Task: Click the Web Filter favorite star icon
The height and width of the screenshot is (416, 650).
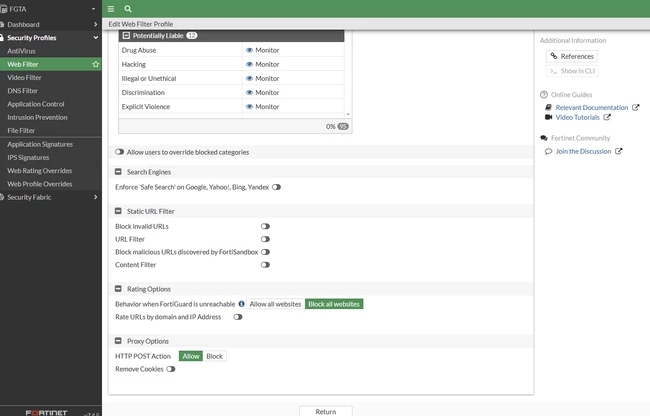Action: pos(96,64)
